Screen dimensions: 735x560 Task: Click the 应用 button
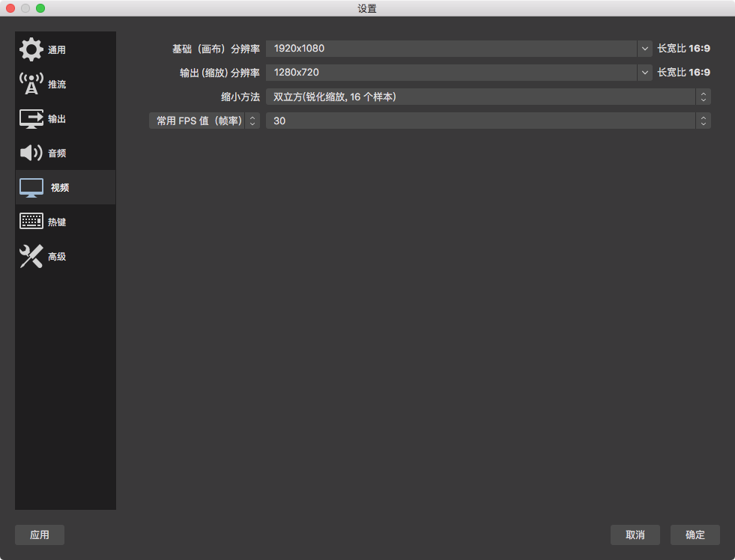(x=40, y=535)
